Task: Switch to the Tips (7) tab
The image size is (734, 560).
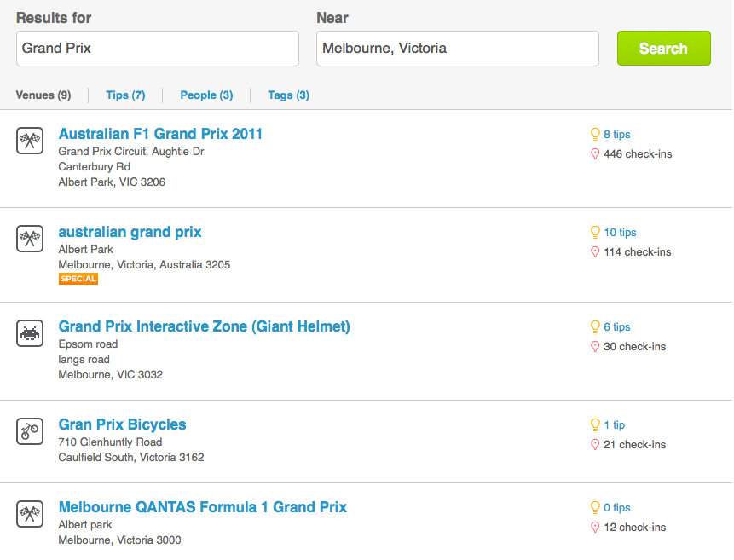Action: (125, 95)
